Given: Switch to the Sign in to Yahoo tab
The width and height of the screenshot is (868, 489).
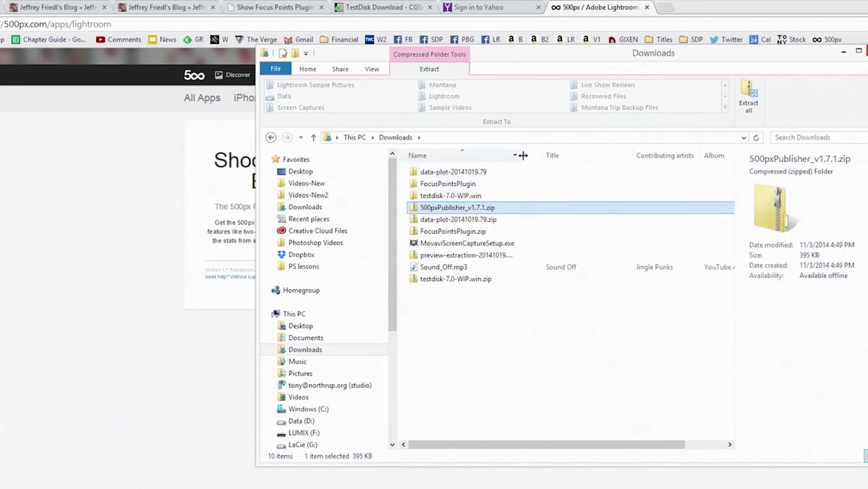Looking at the screenshot, I should tap(492, 7).
